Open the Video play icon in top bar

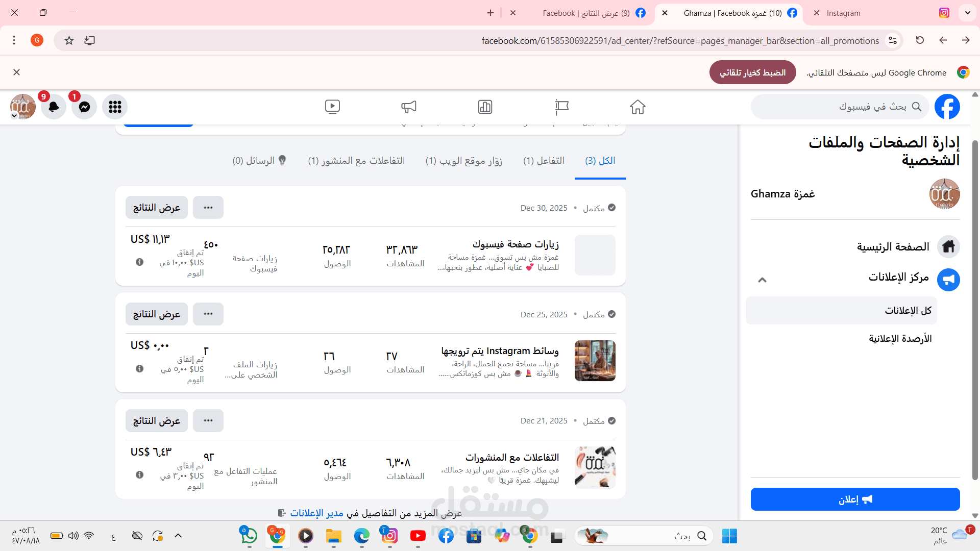click(x=332, y=107)
